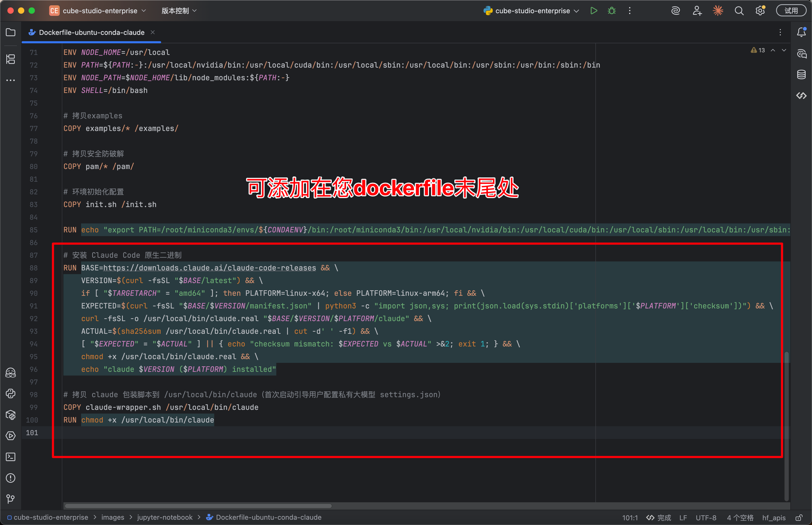The image size is (812, 525).
Task: Open Python Console tool window
Action: [x=11, y=394]
